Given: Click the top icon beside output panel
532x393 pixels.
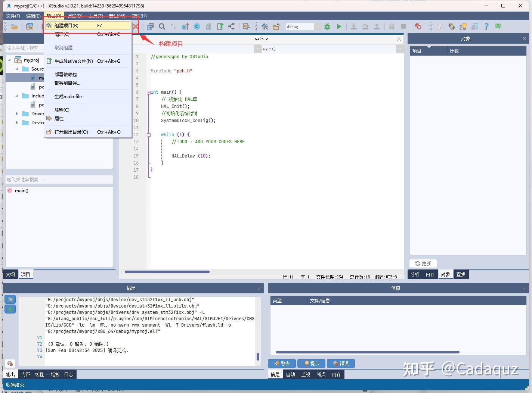Looking at the screenshot, I should coord(10,299).
